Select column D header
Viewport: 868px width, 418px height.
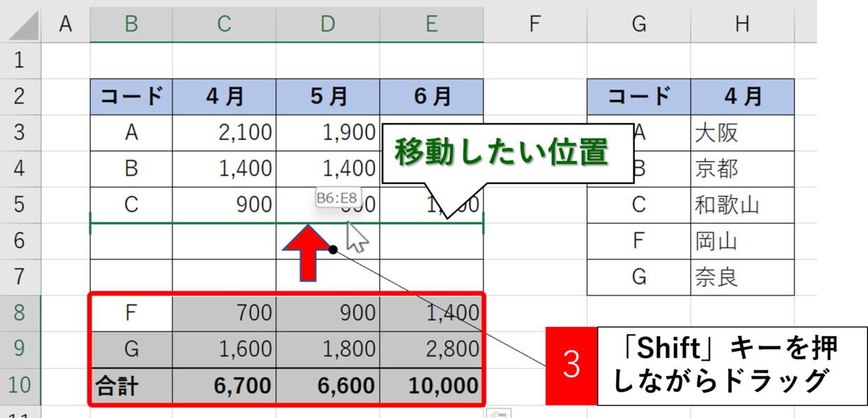(328, 25)
